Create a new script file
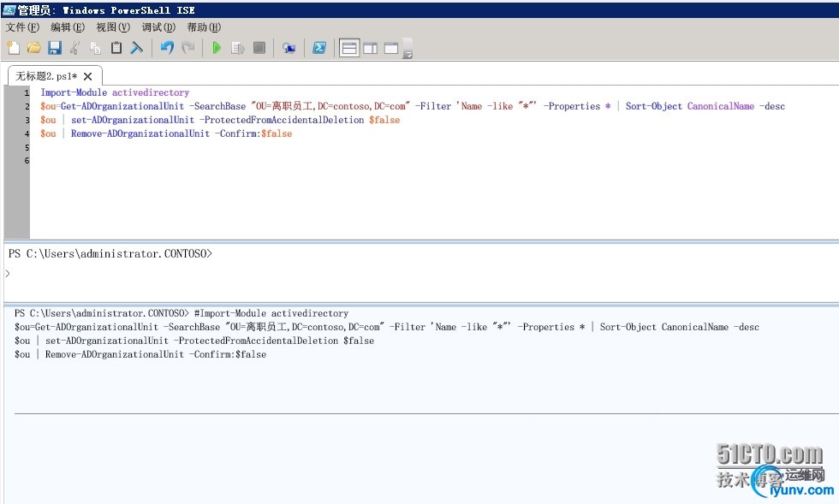The width and height of the screenshot is (839, 504). coord(13,48)
